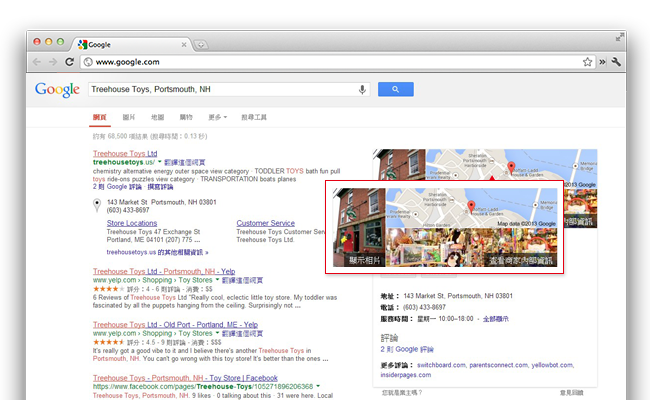The width and height of the screenshot is (650, 400).
Task: Click the blue magnifier search button
Action: click(x=395, y=89)
